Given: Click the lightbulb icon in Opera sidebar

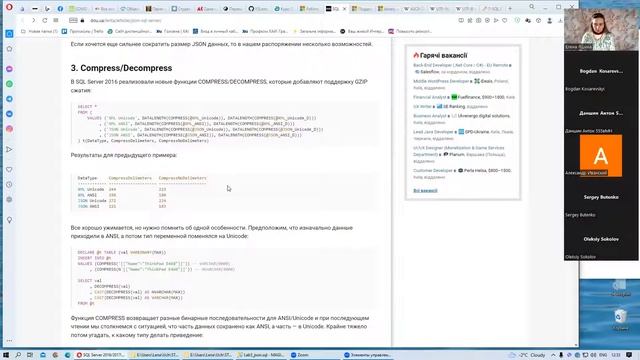Looking at the screenshot, I should pos(9,220).
